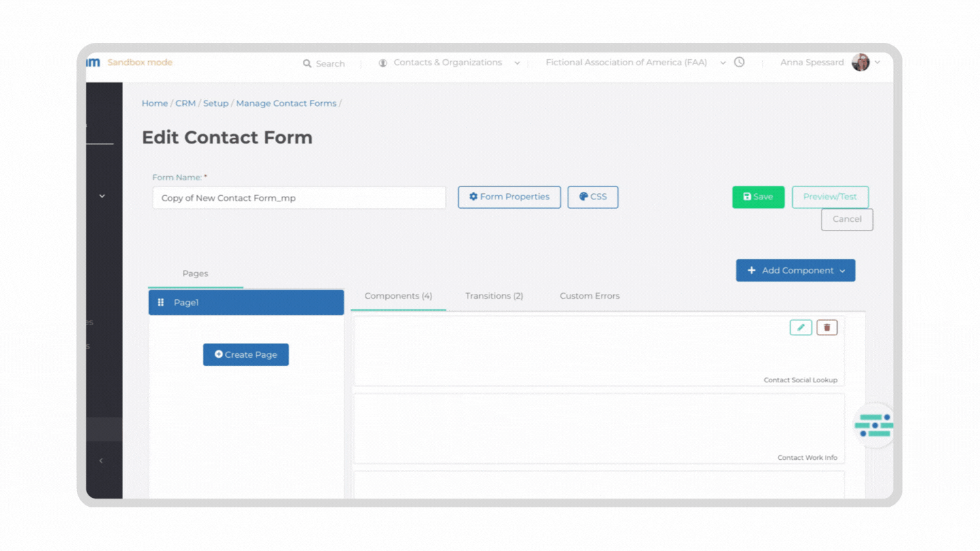Viewport: 980px width, 551px height.
Task: Click the Search field text
Action: tap(330, 64)
